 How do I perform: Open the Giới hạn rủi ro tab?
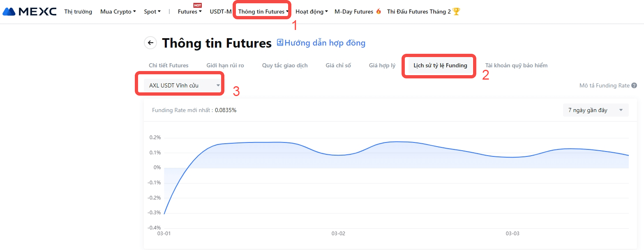pos(225,65)
